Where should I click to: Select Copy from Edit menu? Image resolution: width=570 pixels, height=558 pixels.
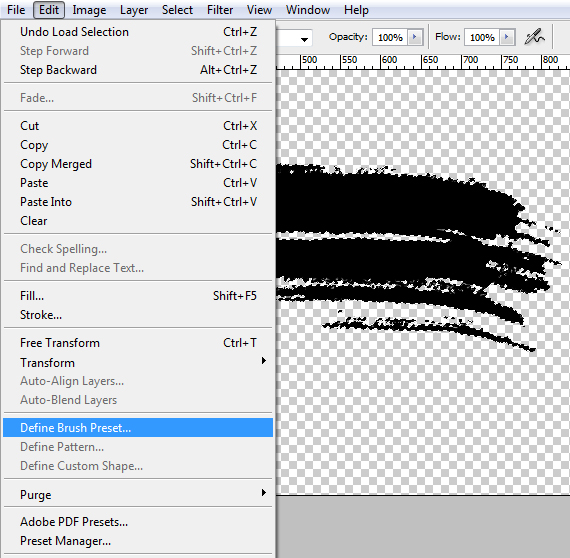tap(138, 145)
